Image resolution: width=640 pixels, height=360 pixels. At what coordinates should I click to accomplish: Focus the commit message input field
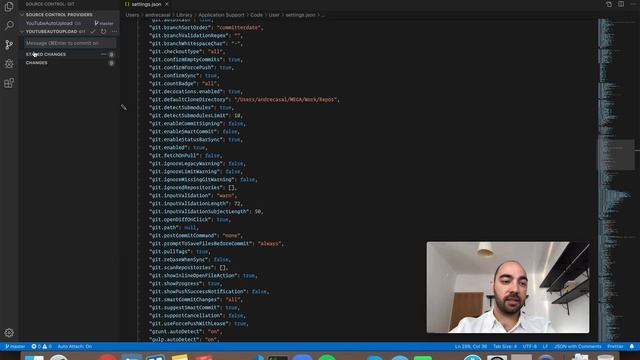click(x=70, y=43)
